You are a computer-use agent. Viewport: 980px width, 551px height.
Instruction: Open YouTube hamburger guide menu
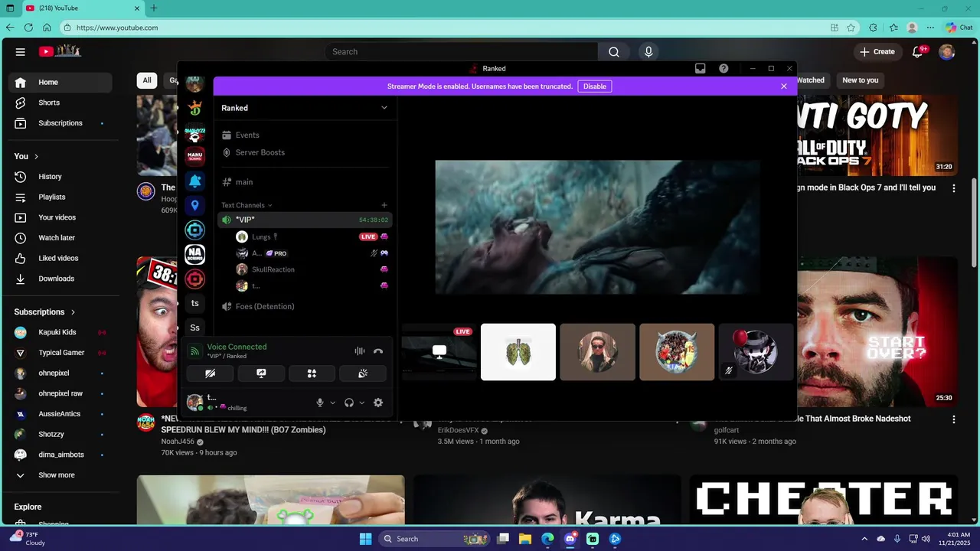point(21,52)
